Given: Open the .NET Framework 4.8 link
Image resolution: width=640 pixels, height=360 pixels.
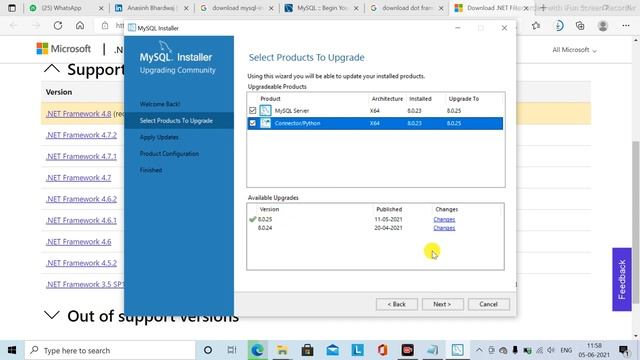Looking at the screenshot, I should click(78, 113).
